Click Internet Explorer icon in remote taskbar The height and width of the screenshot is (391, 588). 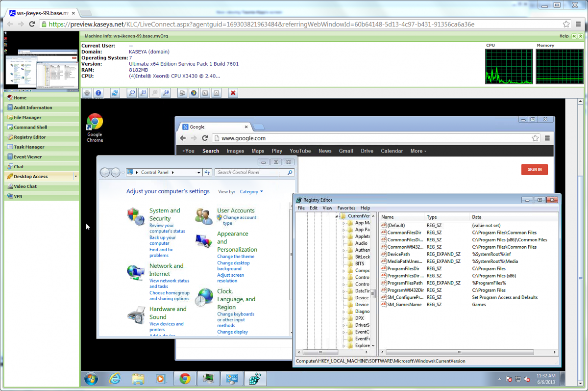click(115, 378)
